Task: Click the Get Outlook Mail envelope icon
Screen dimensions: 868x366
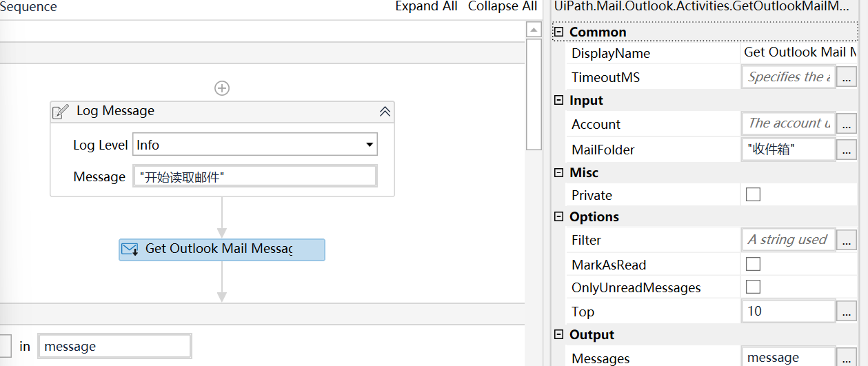Action: [x=130, y=249]
